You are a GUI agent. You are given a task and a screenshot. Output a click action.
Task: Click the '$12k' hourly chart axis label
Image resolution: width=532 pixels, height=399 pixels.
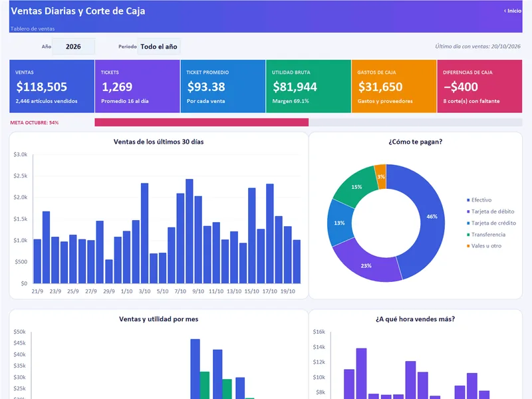[x=319, y=362]
